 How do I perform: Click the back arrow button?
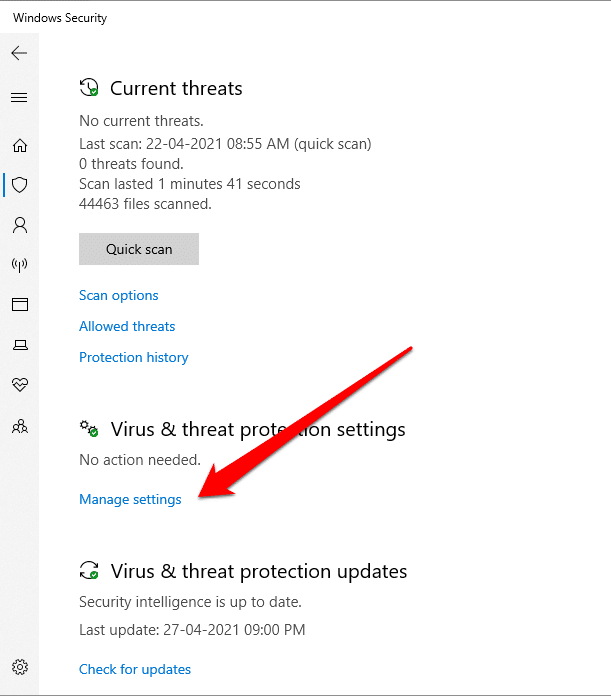[x=19, y=53]
